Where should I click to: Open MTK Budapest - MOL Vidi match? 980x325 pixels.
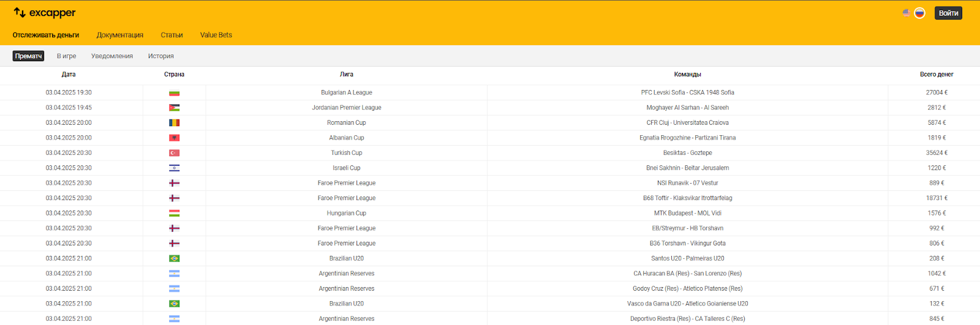click(x=687, y=213)
